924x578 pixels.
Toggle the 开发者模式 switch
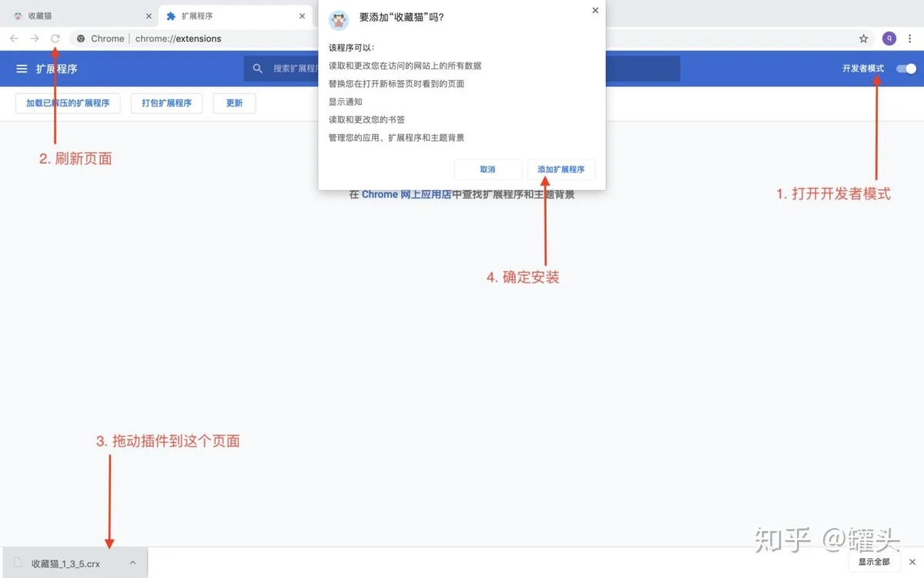906,69
